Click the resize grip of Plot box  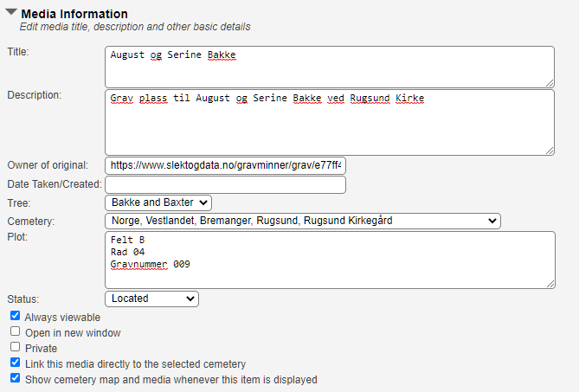pyautogui.click(x=549, y=283)
